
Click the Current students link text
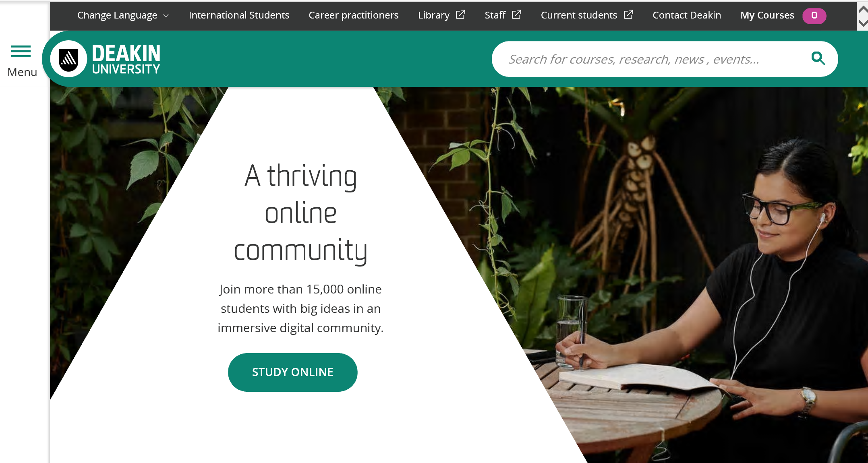click(579, 15)
